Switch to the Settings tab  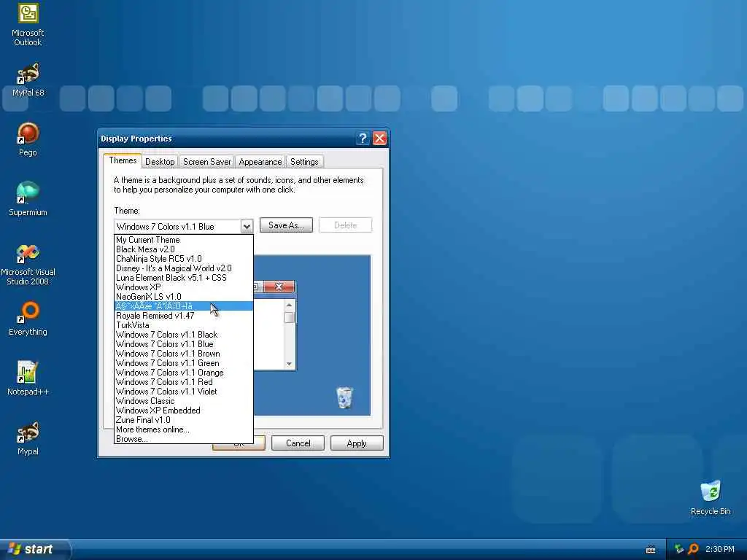(x=304, y=162)
